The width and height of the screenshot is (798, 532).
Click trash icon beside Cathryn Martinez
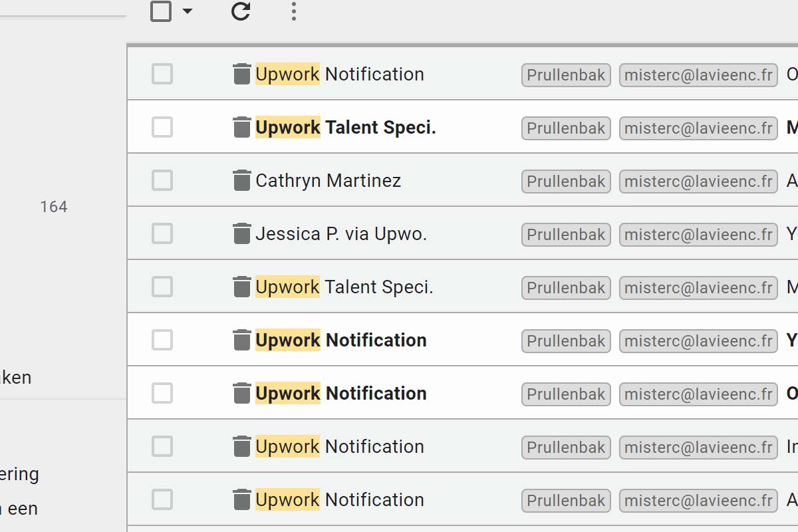pyautogui.click(x=242, y=180)
